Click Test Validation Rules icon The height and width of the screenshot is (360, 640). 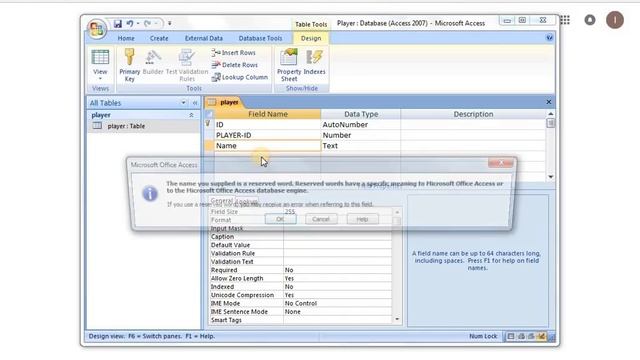pos(187,65)
